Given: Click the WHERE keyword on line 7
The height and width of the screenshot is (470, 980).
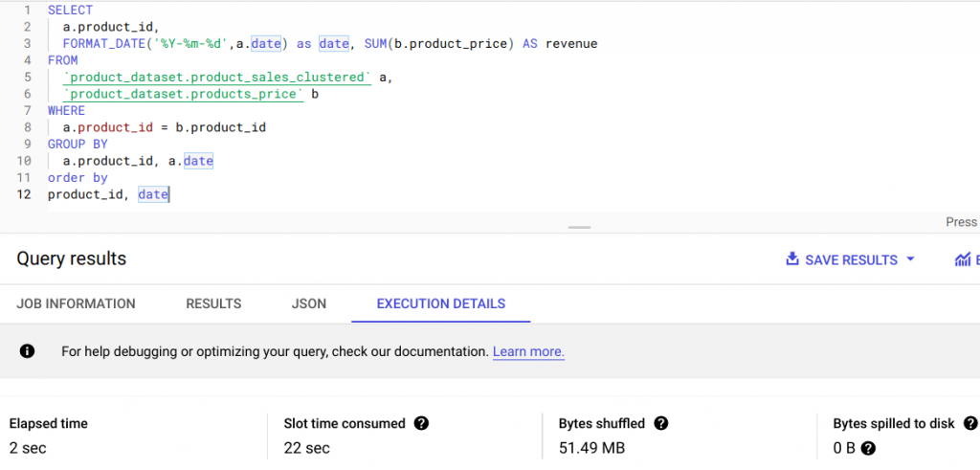Looking at the screenshot, I should [x=66, y=111].
